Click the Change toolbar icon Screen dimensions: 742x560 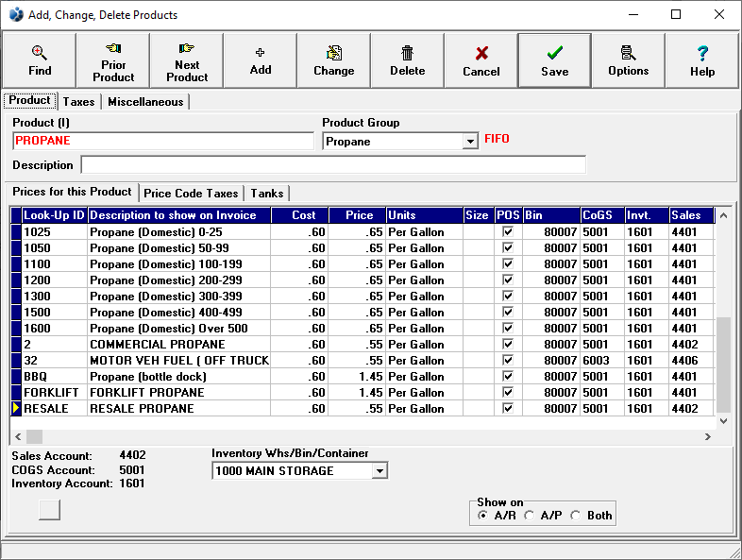[334, 60]
